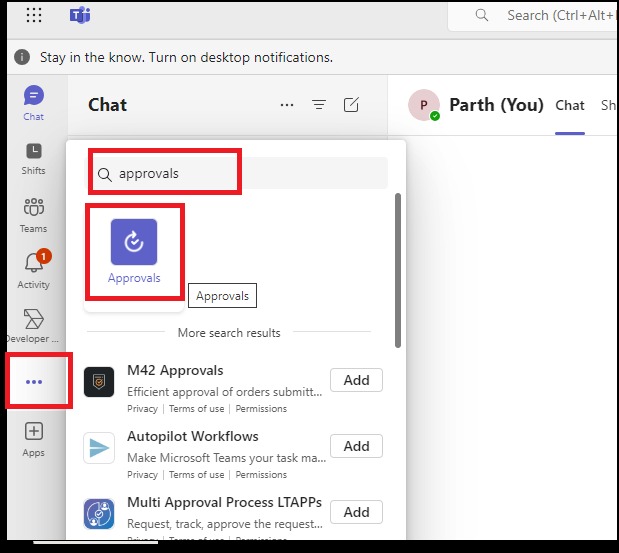Screen dimensions: 619x553
Task: Click the Microsoft Teams logo
Action: 80,15
